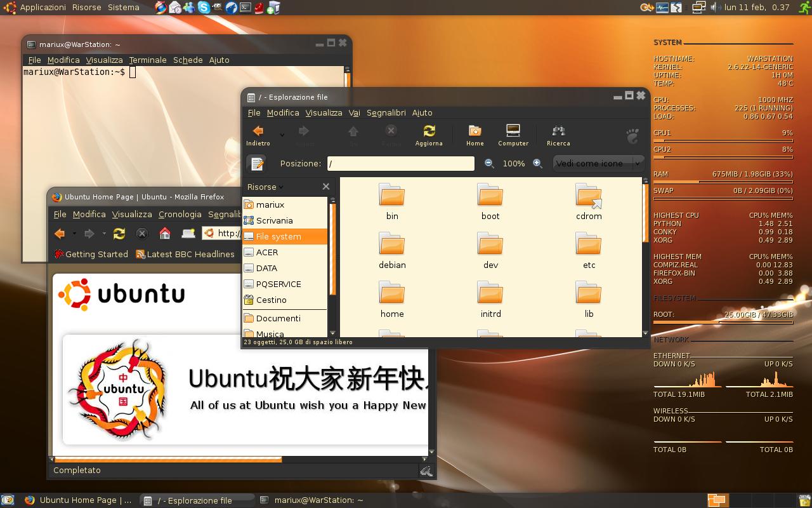Open the Indietro history dropdown arrow
This screenshot has height=508, width=812.
click(282, 135)
